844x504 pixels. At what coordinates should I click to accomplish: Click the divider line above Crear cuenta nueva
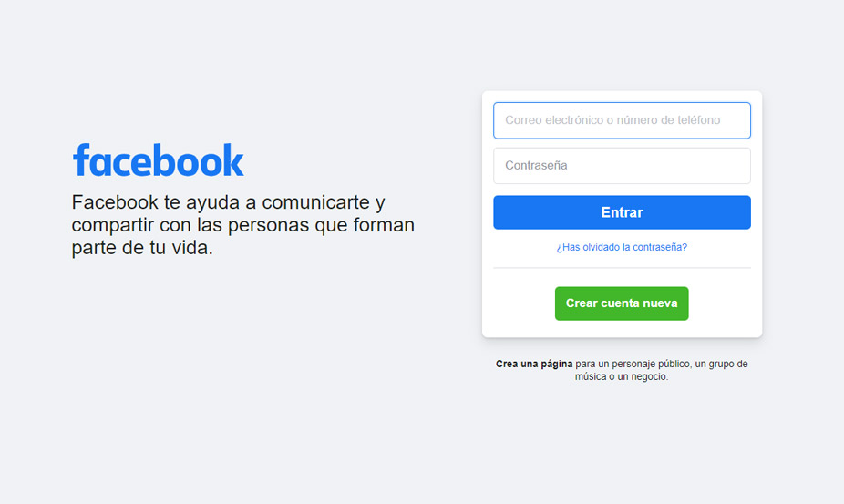click(622, 268)
